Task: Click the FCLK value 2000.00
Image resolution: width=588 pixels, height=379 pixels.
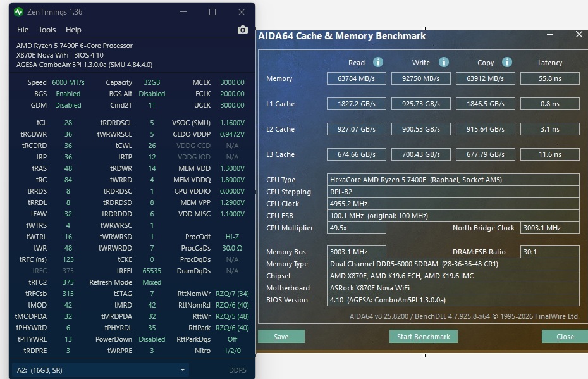Action: tap(232, 94)
